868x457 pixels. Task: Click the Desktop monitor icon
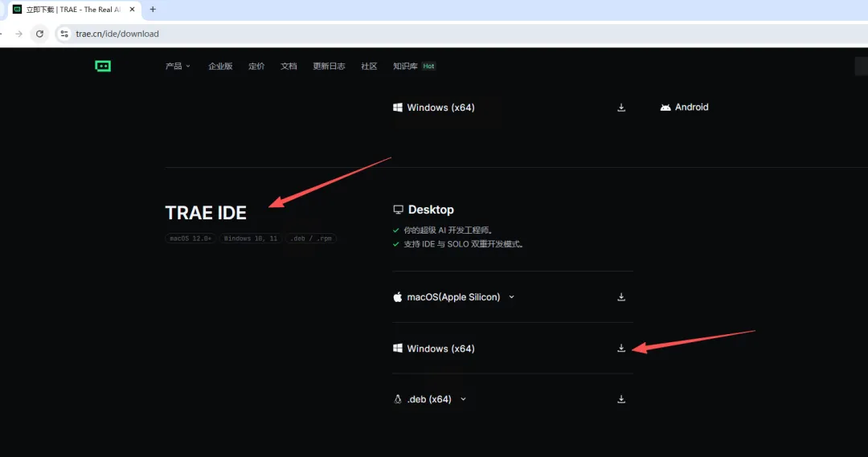coord(398,210)
